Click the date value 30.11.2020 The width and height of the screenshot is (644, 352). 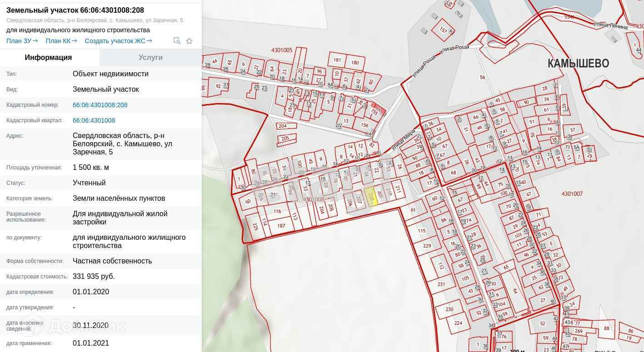tap(90, 325)
